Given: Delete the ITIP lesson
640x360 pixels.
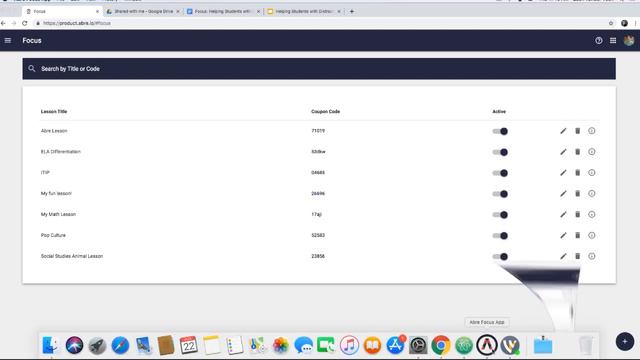Looking at the screenshot, I should 578,173.
